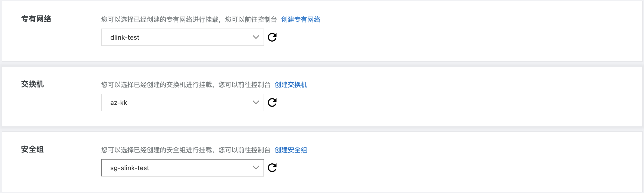
Task: Click the sg-slink-test security group field
Action: coord(182,168)
